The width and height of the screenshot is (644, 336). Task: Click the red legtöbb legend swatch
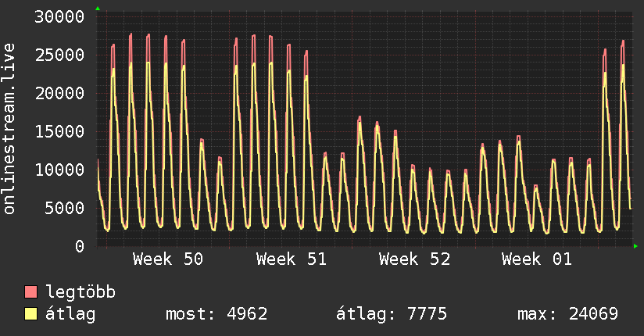(31, 293)
